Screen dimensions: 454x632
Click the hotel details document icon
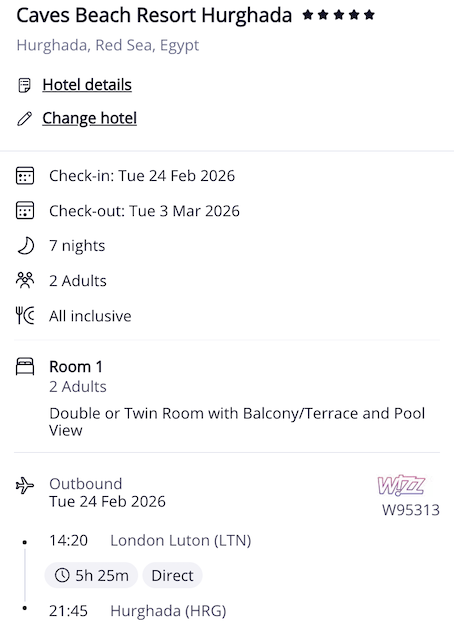(25, 85)
